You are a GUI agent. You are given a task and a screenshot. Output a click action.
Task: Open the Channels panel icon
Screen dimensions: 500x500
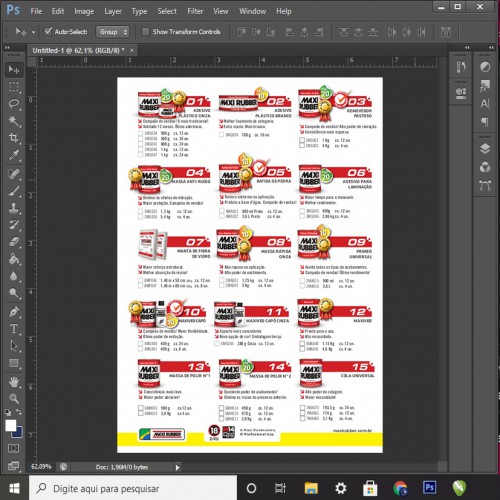click(485, 167)
